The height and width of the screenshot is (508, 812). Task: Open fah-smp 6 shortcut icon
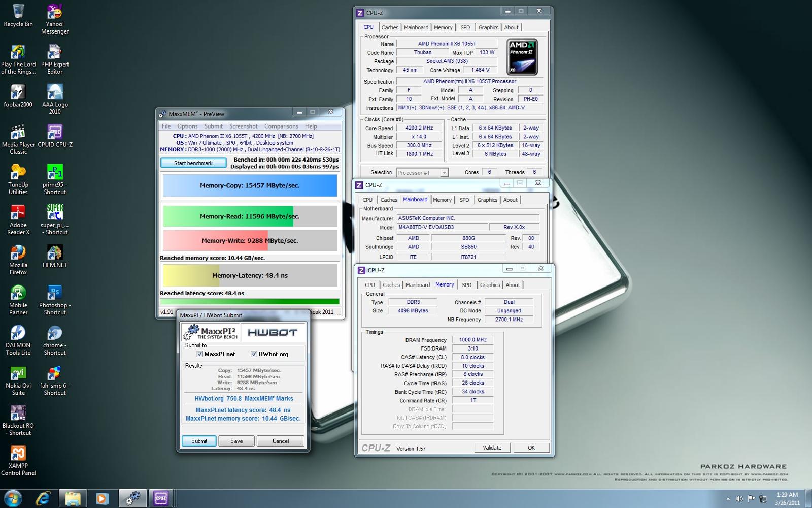click(x=55, y=380)
